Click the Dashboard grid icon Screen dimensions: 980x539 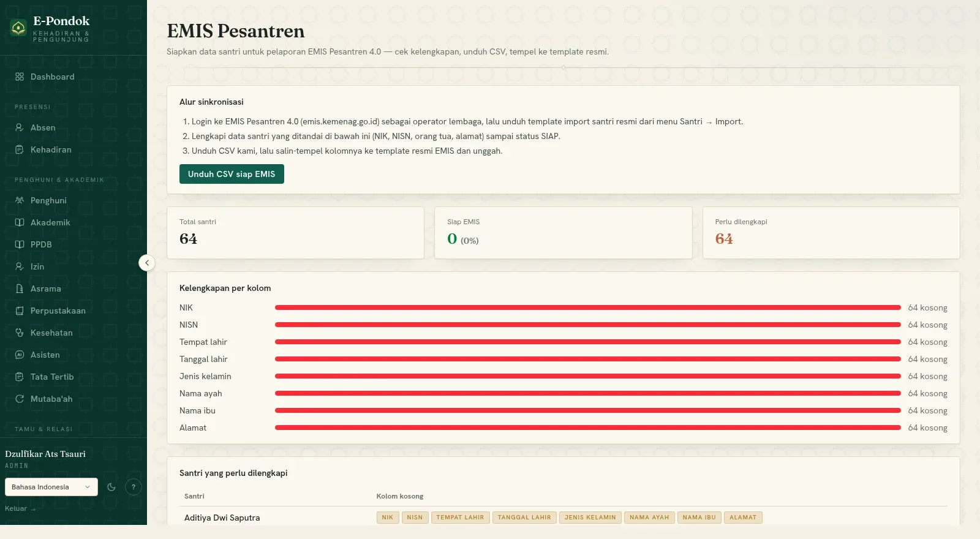[20, 77]
